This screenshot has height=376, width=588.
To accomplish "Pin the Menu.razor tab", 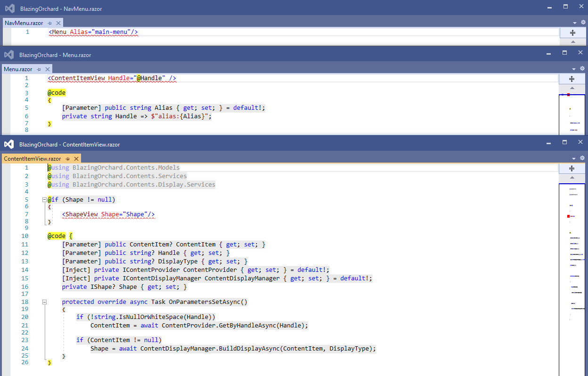I will click(x=40, y=69).
